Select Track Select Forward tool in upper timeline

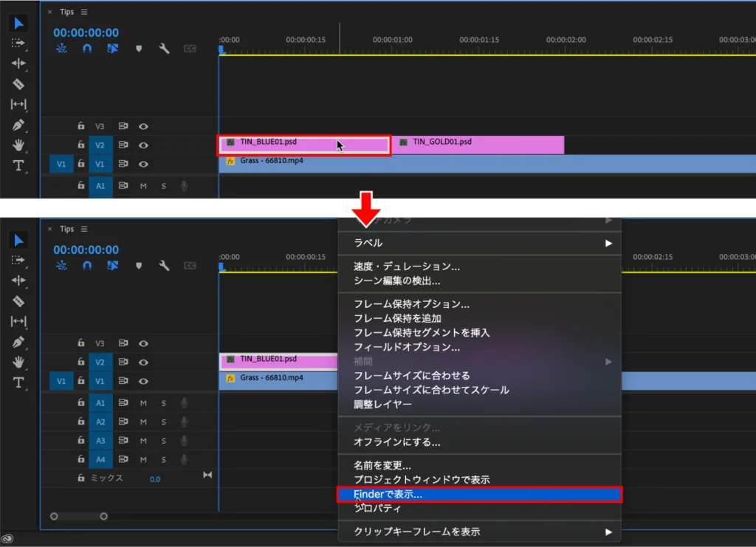coord(18,43)
